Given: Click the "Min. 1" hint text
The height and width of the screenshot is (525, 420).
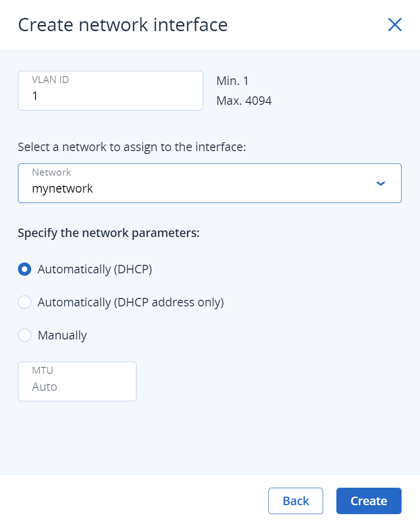Looking at the screenshot, I should (x=232, y=81).
